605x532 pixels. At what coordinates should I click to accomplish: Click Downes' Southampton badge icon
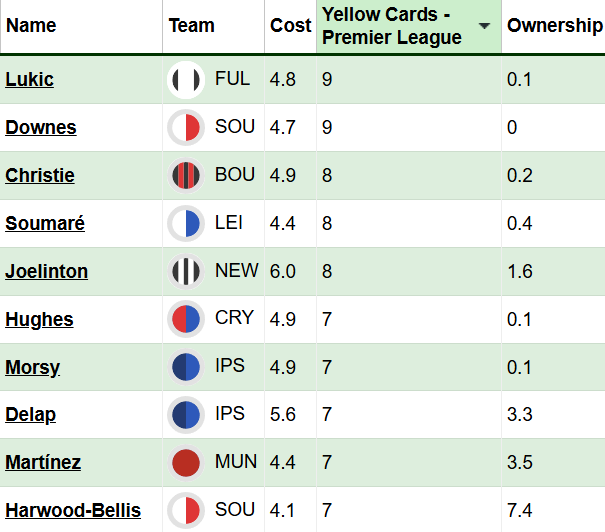pyautogui.click(x=185, y=128)
